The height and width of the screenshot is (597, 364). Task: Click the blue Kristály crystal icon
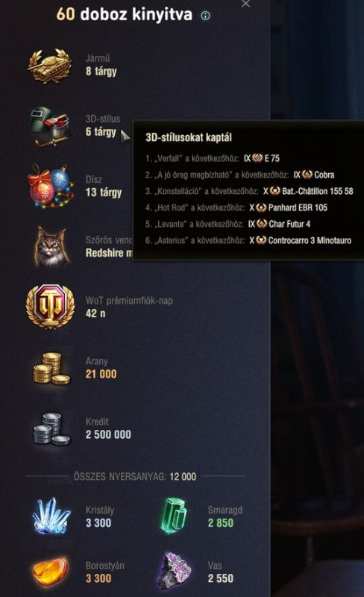(51, 516)
